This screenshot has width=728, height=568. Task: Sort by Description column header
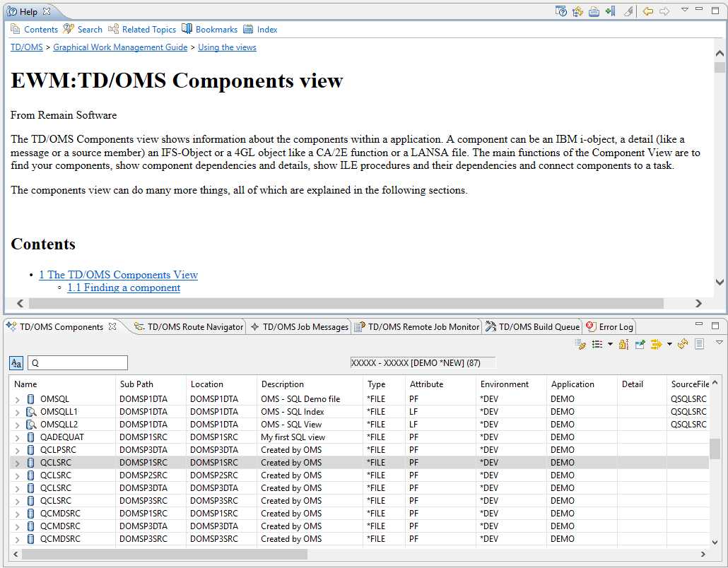tap(310, 384)
